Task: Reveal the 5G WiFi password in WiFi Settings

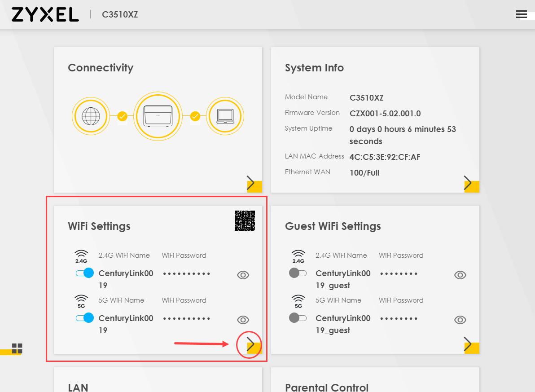Action: coord(243,320)
